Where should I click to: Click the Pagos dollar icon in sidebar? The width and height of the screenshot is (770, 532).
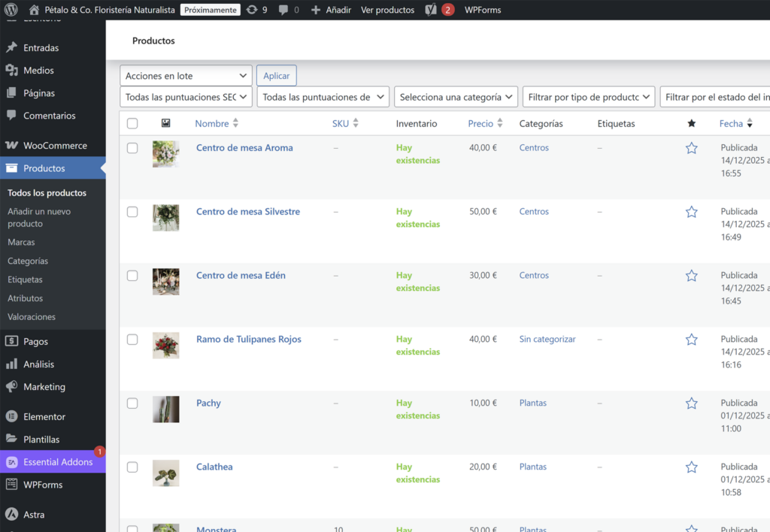(x=12, y=341)
